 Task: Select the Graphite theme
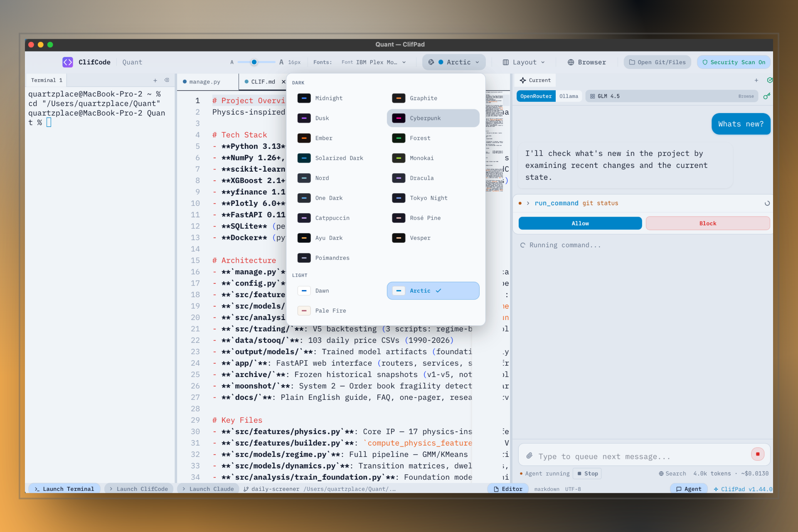[x=433, y=98]
